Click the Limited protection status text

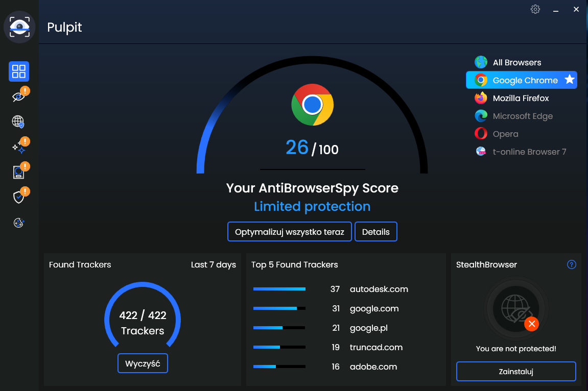point(312,206)
